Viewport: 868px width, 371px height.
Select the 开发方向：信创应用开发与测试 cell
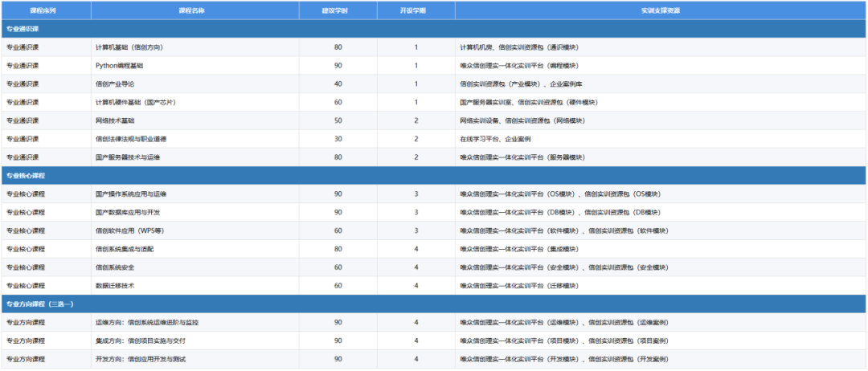coord(140,359)
